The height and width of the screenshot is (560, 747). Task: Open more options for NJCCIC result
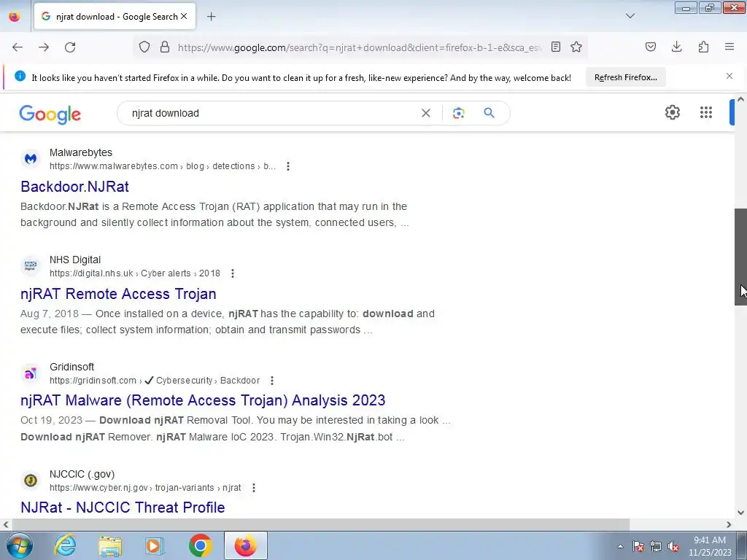[x=253, y=488]
